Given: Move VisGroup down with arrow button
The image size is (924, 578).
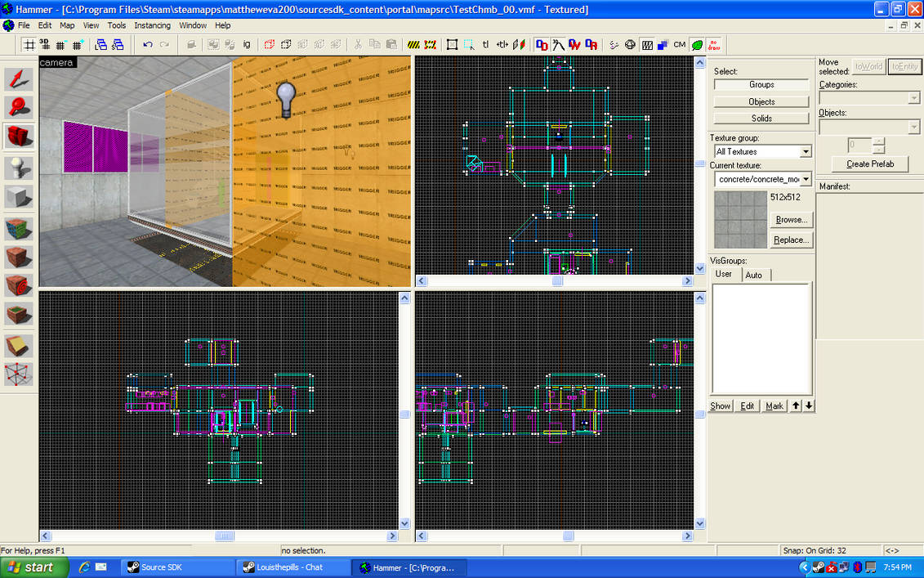Looking at the screenshot, I should pyautogui.click(x=809, y=405).
